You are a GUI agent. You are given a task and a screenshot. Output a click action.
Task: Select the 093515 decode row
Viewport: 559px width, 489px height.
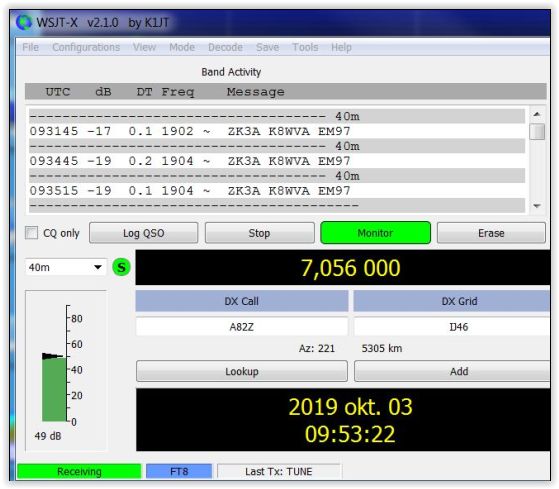(277, 191)
